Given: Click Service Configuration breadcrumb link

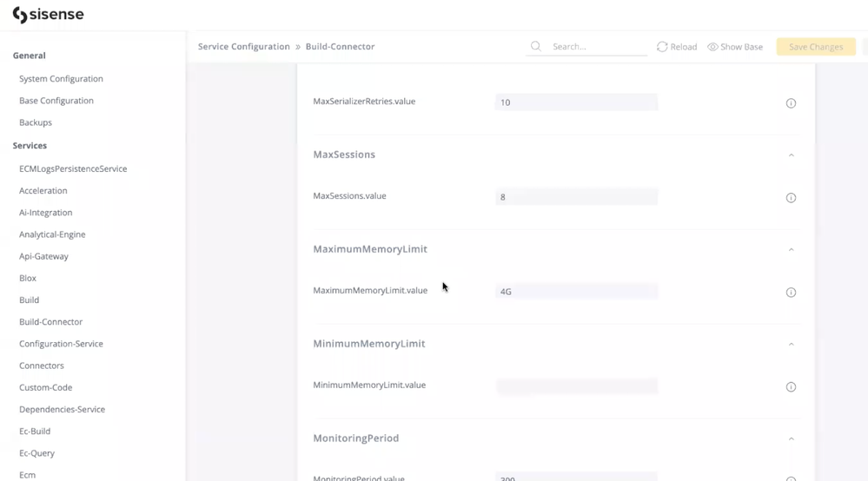Looking at the screenshot, I should point(243,47).
